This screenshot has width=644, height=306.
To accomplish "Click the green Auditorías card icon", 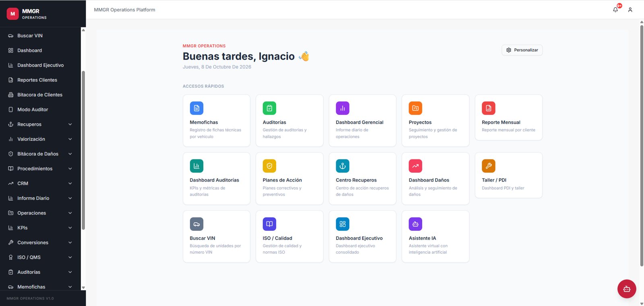I will 269,108.
